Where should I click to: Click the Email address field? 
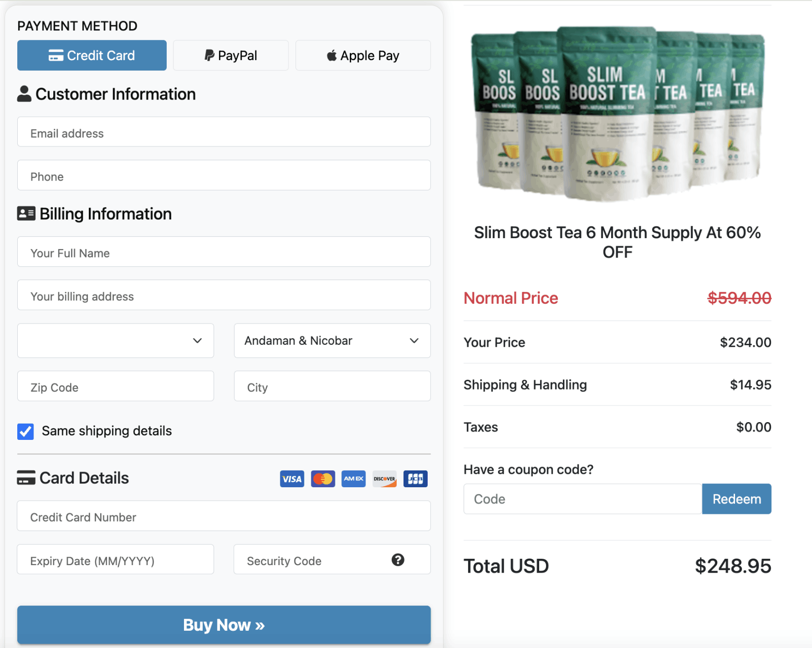(x=223, y=132)
